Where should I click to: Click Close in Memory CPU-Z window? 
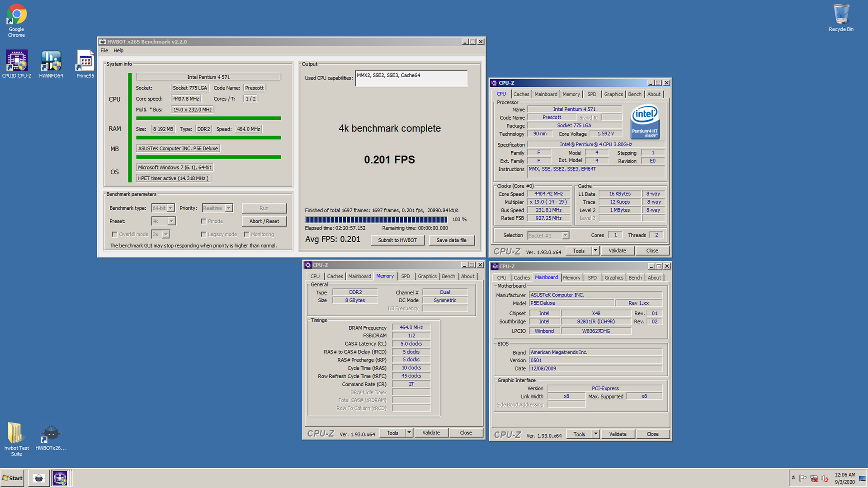point(466,432)
